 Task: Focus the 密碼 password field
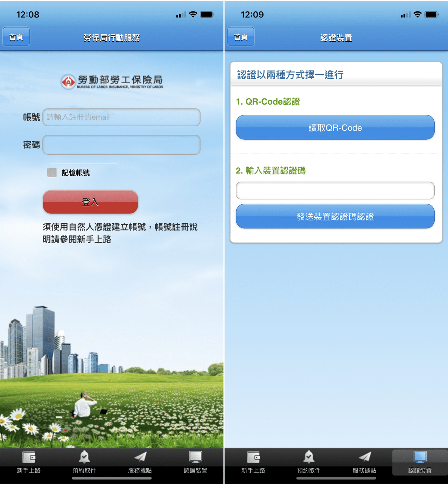(121, 145)
